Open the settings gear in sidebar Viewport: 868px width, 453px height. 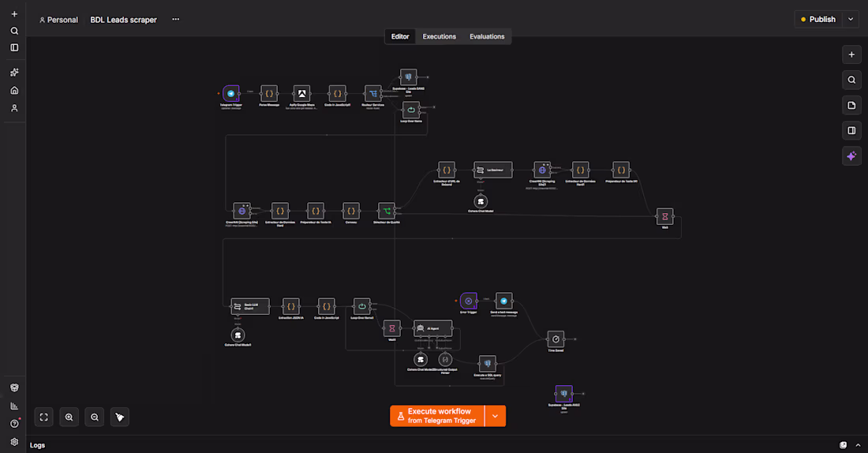point(14,442)
